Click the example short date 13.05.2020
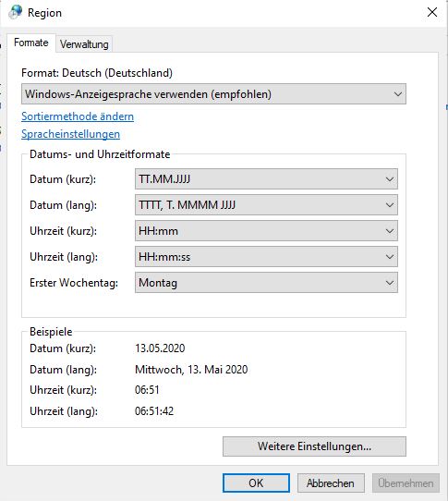The image size is (448, 501). click(160, 348)
